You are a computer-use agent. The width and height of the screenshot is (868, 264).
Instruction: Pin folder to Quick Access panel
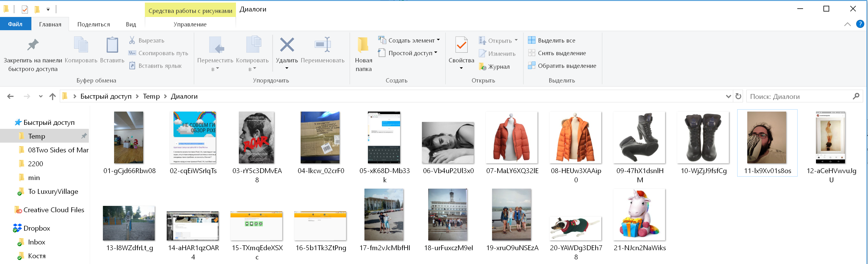coord(33,54)
